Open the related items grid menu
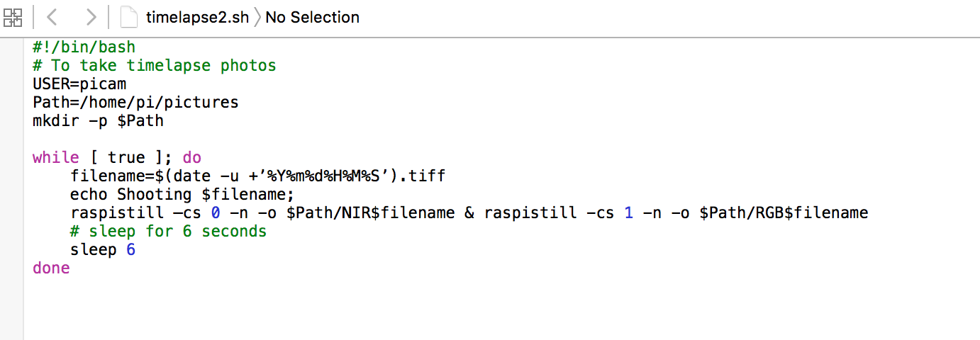 (x=13, y=17)
